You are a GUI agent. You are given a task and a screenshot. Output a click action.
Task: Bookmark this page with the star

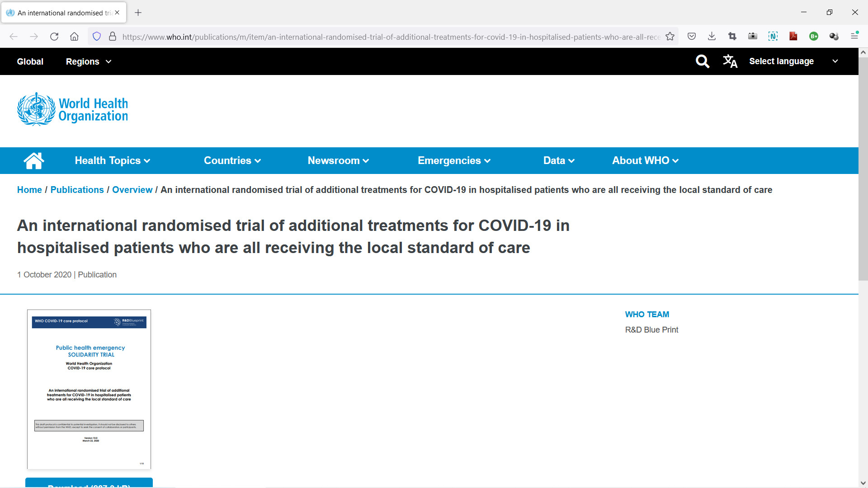point(670,37)
